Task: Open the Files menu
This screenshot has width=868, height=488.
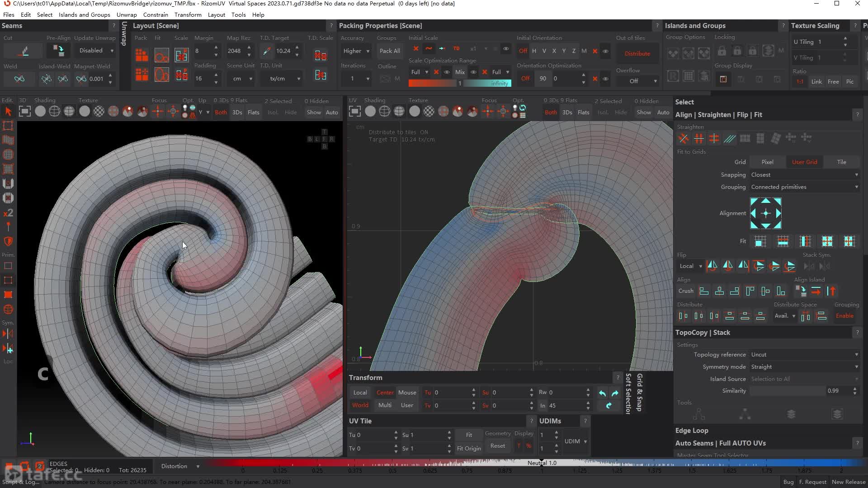Action: (9, 14)
